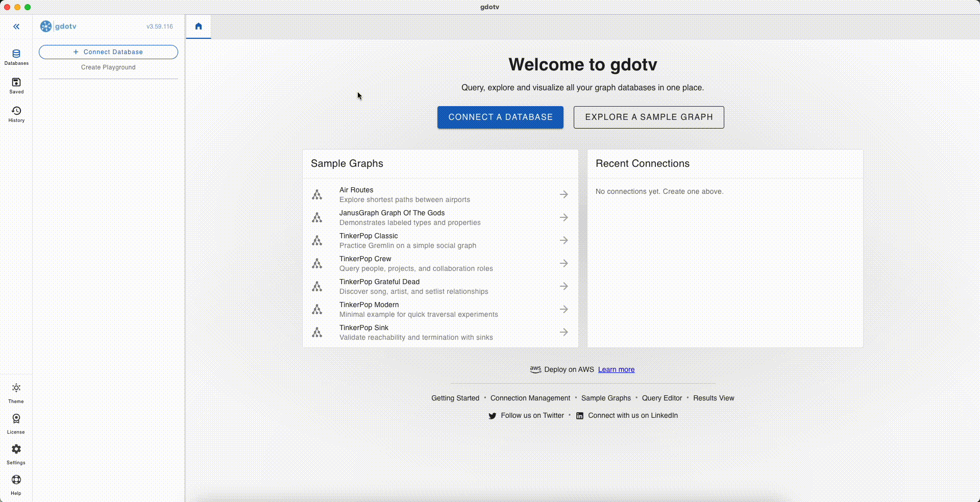Open the Saved queries panel
980x502 pixels.
pyautogui.click(x=16, y=85)
